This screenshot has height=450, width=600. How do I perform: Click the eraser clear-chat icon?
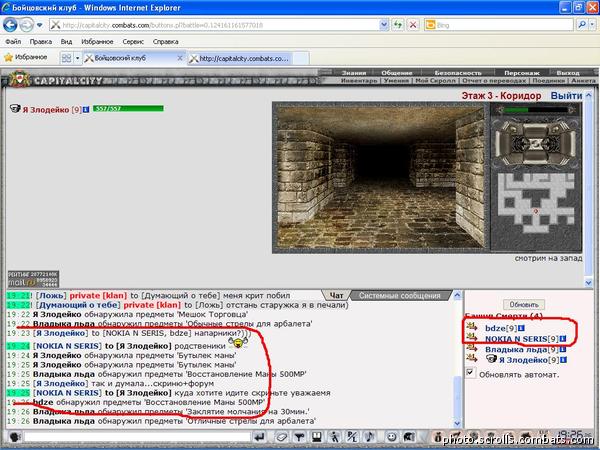(282, 437)
